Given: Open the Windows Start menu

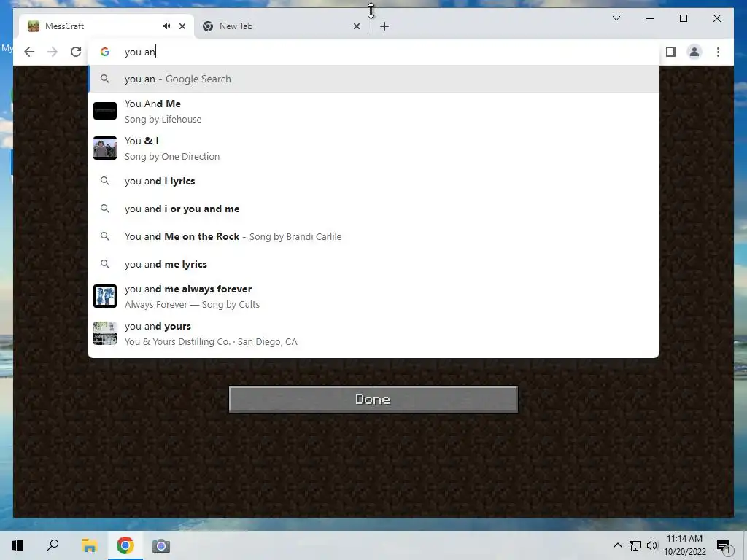Looking at the screenshot, I should (18, 545).
